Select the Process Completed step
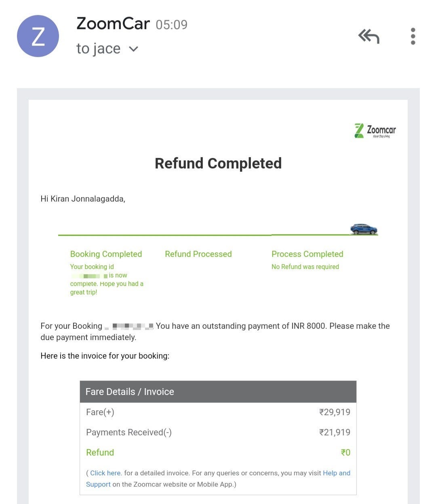The image size is (436, 504). pyautogui.click(x=307, y=254)
